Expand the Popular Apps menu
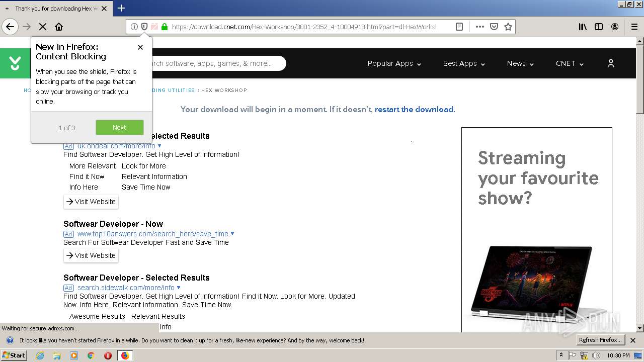Image resolution: width=644 pixels, height=362 pixels. (394, 63)
